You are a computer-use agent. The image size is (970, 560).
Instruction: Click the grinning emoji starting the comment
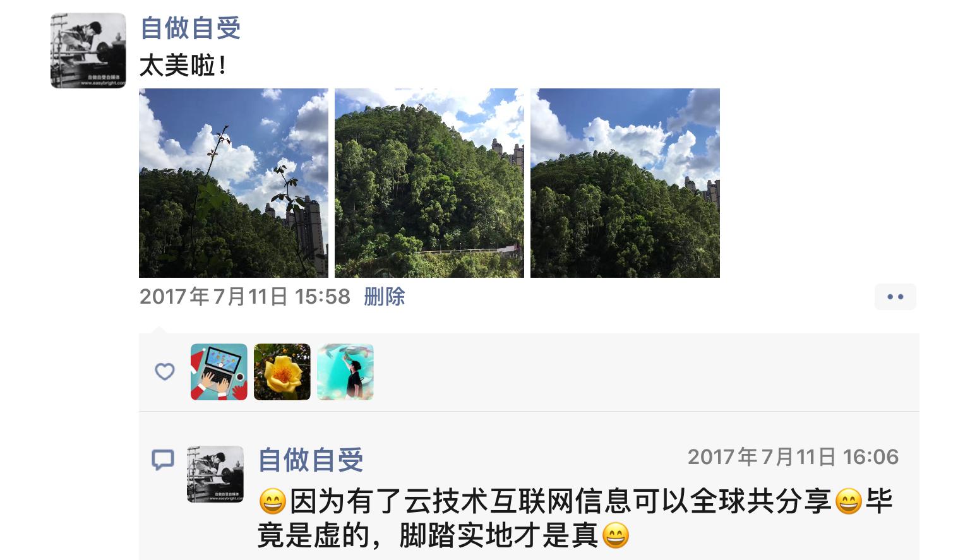(273, 503)
